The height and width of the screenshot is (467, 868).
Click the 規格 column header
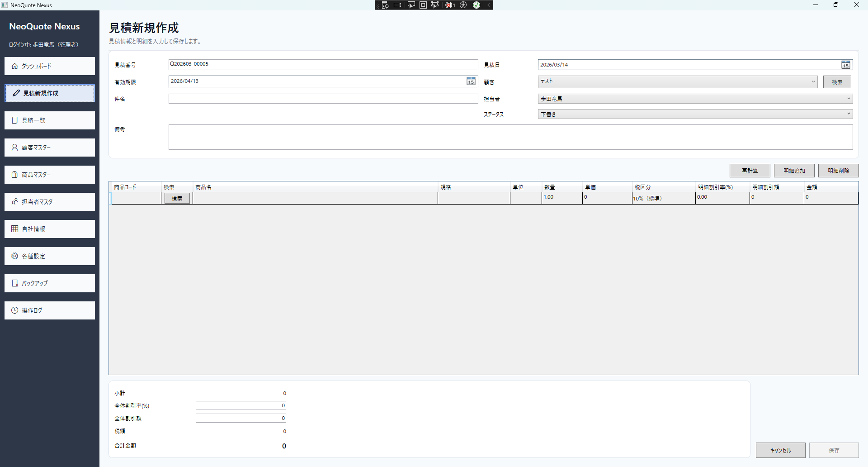[474, 187]
